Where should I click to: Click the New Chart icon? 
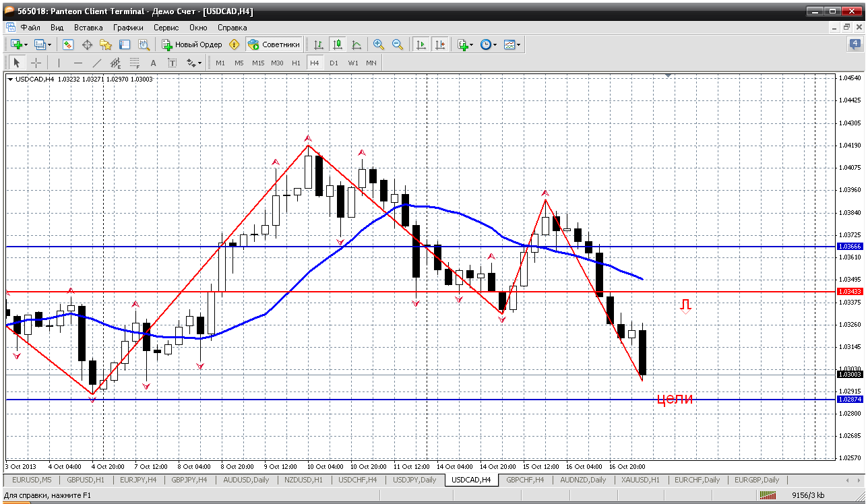click(x=18, y=44)
